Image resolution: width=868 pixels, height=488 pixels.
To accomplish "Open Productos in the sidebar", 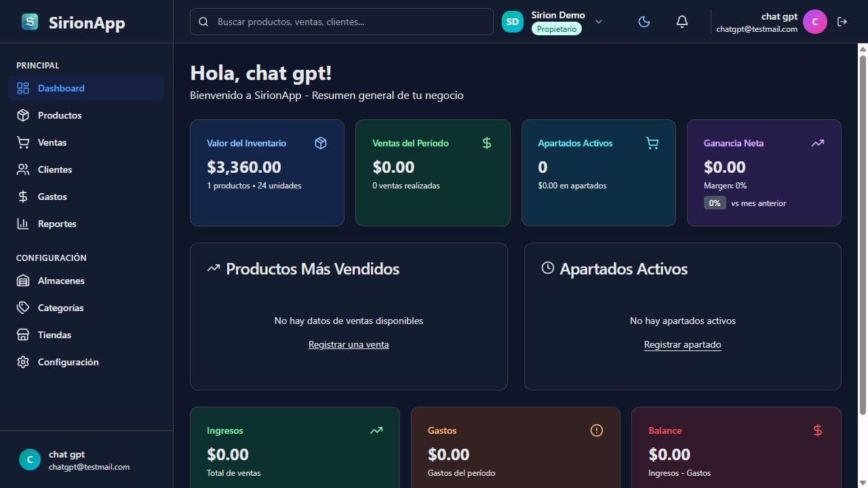I will (86, 115).
